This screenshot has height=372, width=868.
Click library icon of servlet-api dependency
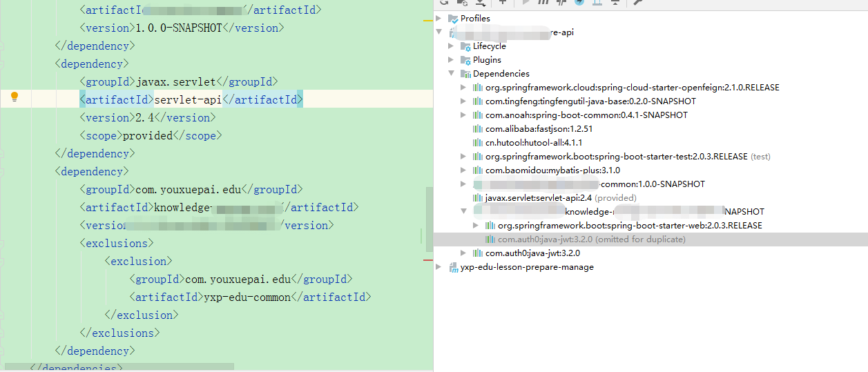pos(478,198)
